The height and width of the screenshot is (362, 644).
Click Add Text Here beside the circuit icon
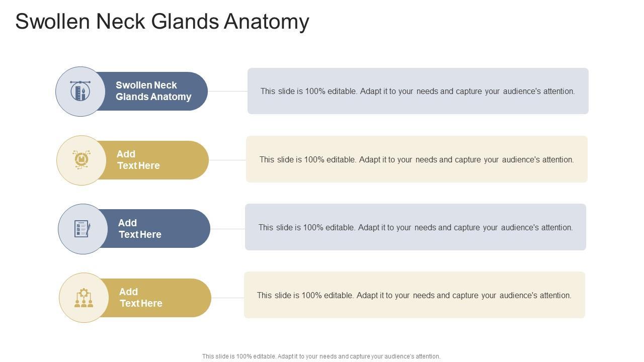tap(138, 160)
